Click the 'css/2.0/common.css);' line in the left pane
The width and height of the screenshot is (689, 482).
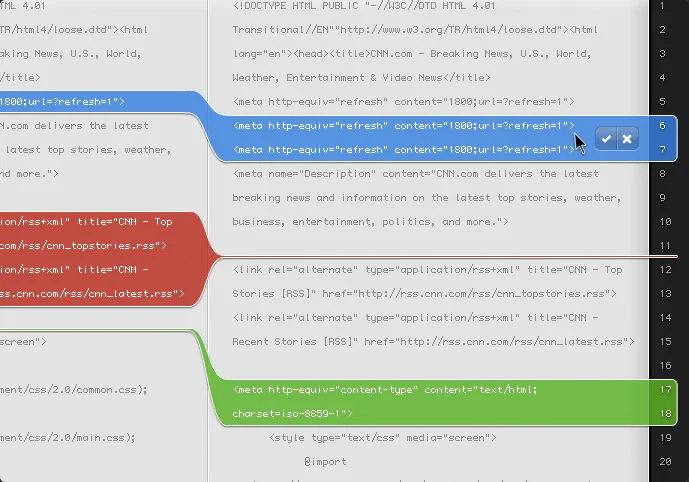coord(73,390)
